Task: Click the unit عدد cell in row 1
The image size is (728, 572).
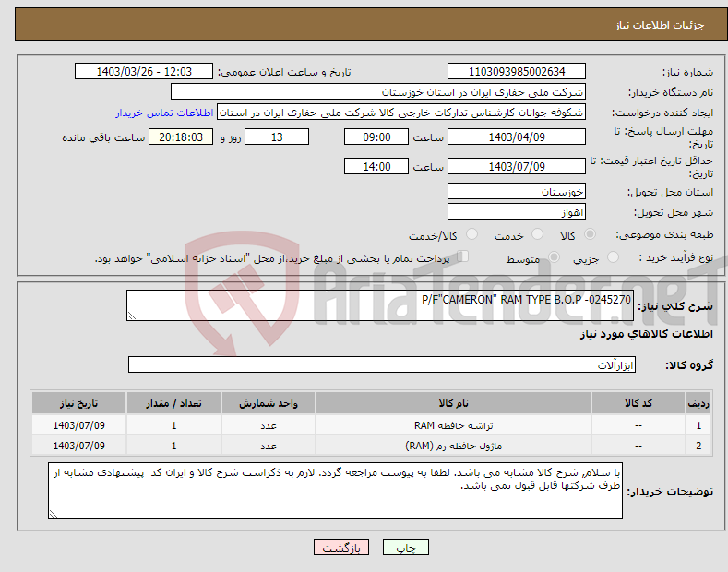Action: coord(269,425)
